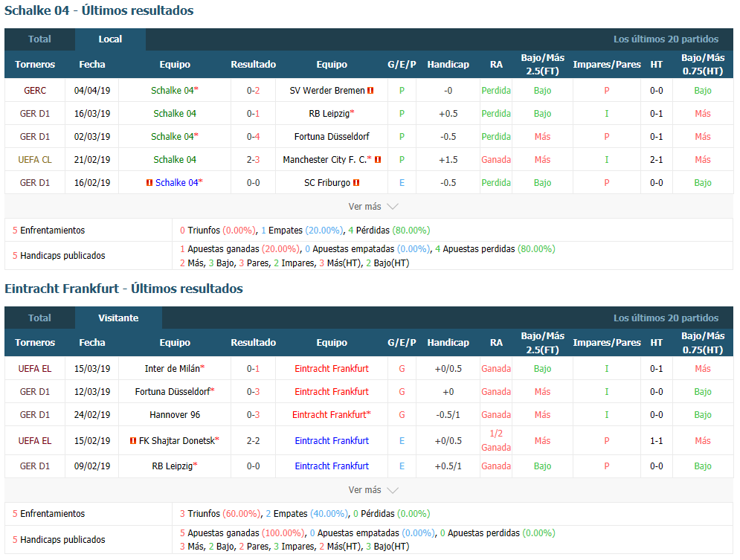The width and height of the screenshot is (740, 560).
Task: Switch to Total tab in Eintracht Frankfurt section
Action: click(x=39, y=318)
